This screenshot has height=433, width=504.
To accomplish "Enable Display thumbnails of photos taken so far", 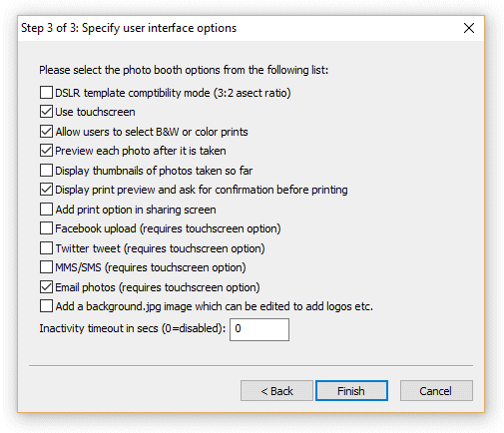I will pos(46,171).
